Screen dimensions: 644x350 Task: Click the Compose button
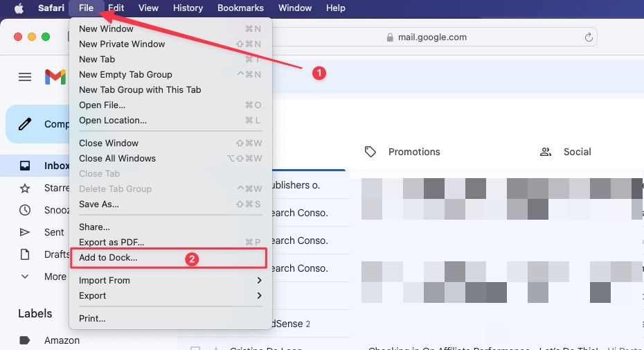pos(43,124)
